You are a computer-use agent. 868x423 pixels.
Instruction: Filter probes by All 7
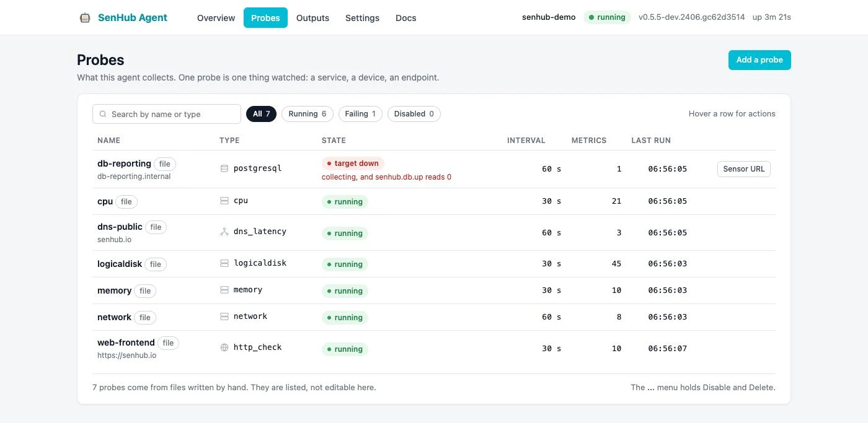[261, 114]
